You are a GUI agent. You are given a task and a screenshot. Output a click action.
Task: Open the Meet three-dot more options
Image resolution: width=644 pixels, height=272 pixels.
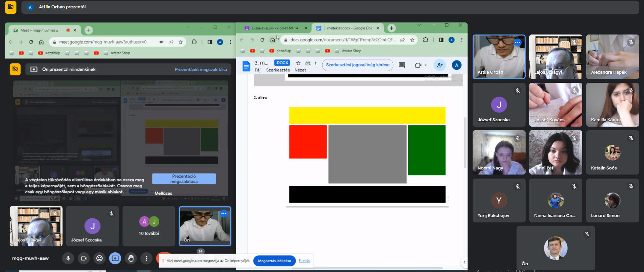point(146,258)
